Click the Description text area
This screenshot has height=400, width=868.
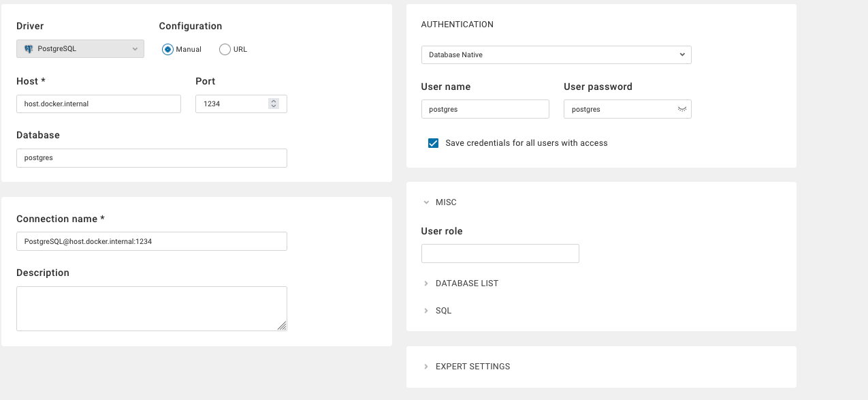click(151, 308)
